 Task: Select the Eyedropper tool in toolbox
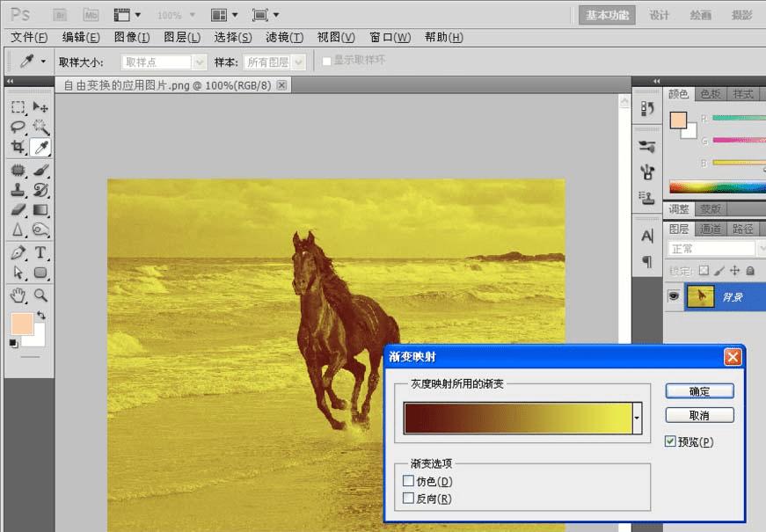point(40,147)
